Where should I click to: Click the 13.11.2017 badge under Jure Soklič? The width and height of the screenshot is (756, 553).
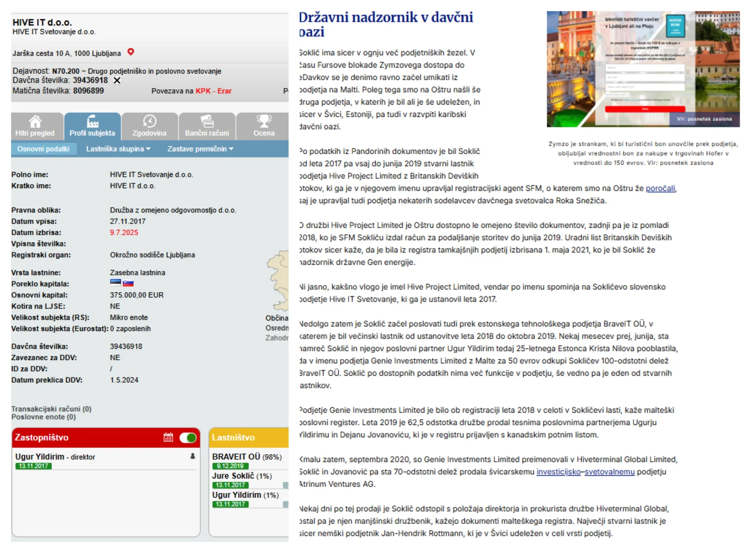coord(230,485)
